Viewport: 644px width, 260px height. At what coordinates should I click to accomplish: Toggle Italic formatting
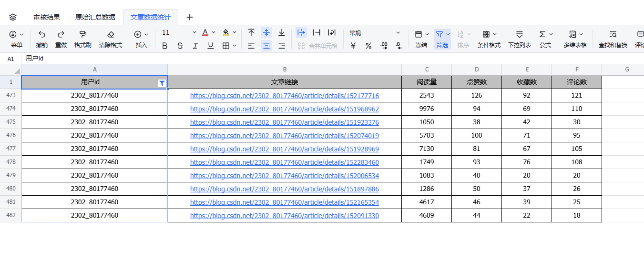tap(195, 46)
